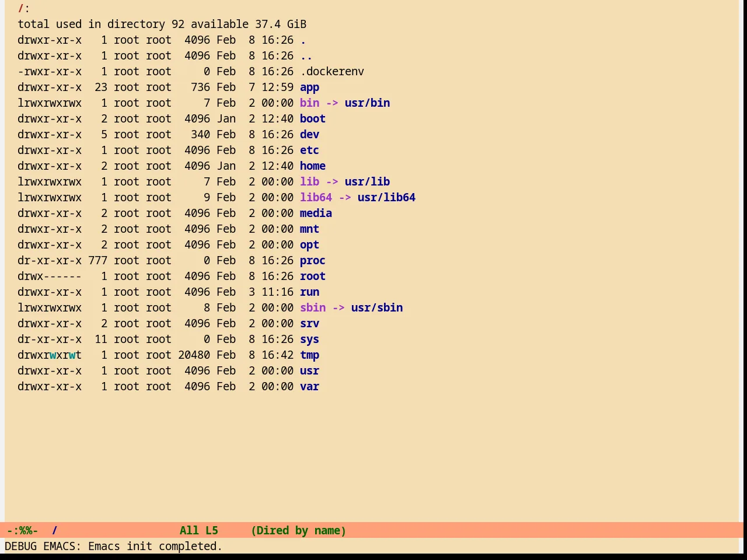Viewport: 747px width, 560px height.
Task: Follow the bin symlink name
Action: click(309, 103)
